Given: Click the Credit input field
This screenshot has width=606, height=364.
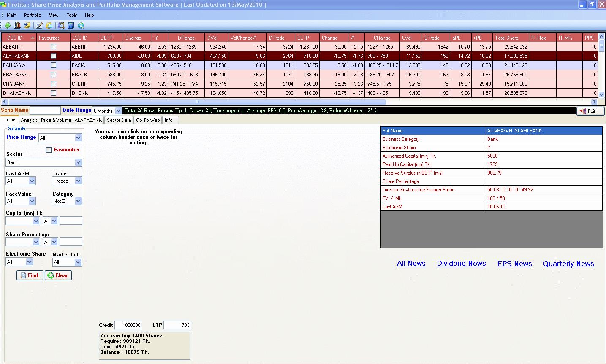Looking at the screenshot, I should pyautogui.click(x=128, y=325).
